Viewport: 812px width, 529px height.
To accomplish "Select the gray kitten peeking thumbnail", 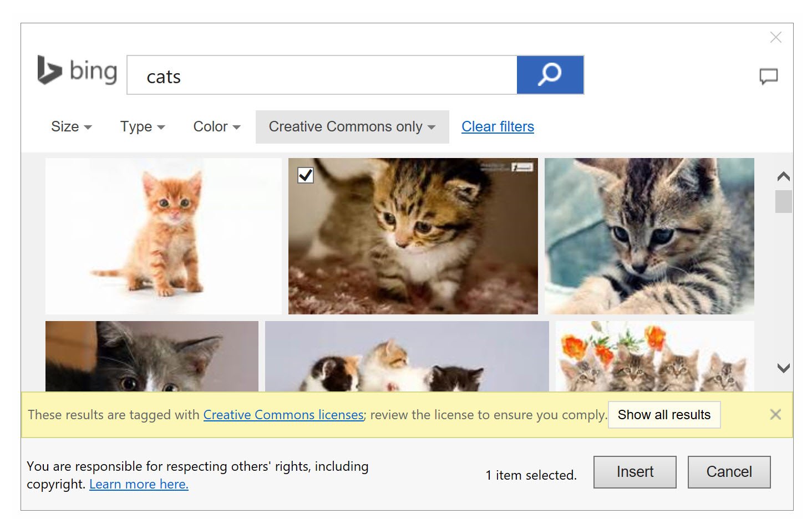I will pos(152,357).
